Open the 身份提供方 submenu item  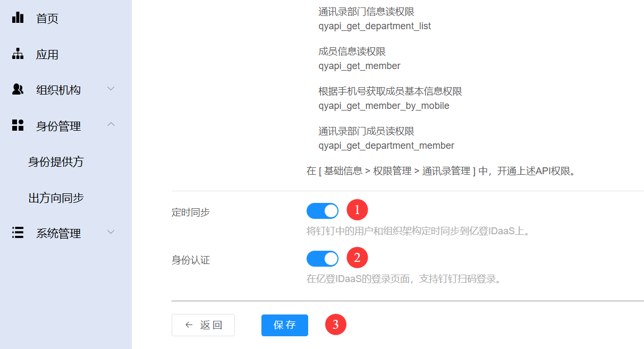coord(56,162)
